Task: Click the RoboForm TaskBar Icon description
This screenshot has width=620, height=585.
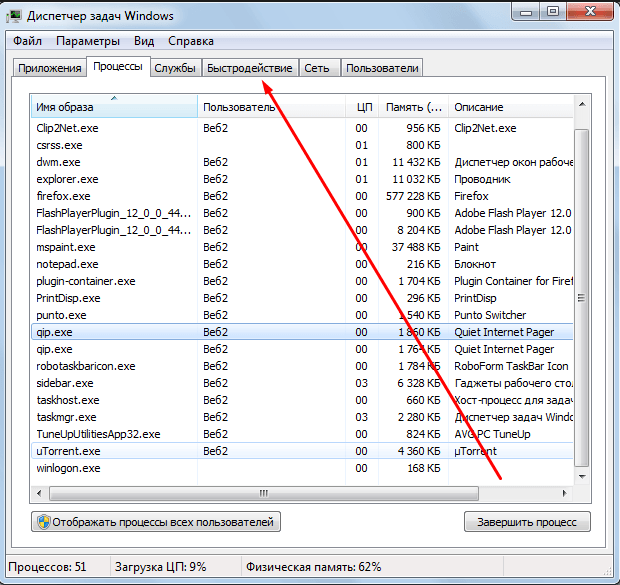Action: pyautogui.click(x=511, y=366)
